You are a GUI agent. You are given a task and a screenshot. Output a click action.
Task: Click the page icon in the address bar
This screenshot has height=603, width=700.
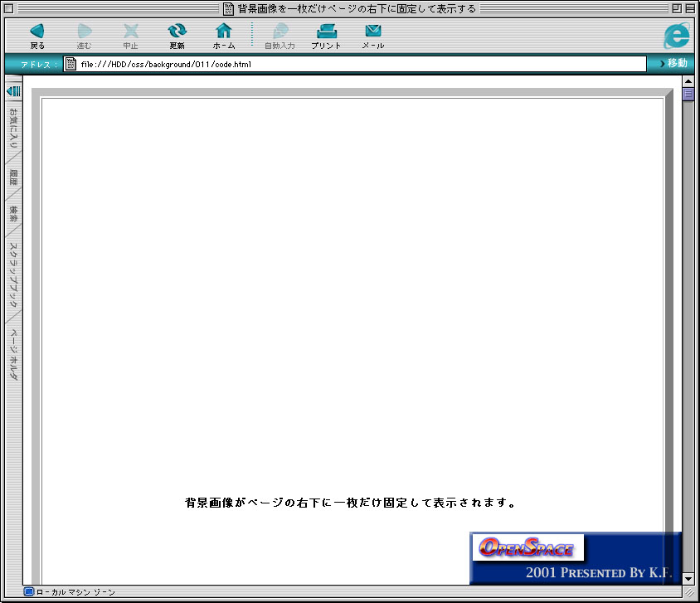(70, 64)
